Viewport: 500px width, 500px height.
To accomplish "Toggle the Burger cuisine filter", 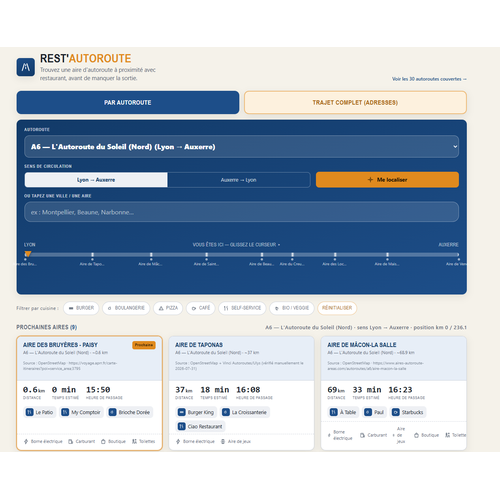I will coord(81,308).
